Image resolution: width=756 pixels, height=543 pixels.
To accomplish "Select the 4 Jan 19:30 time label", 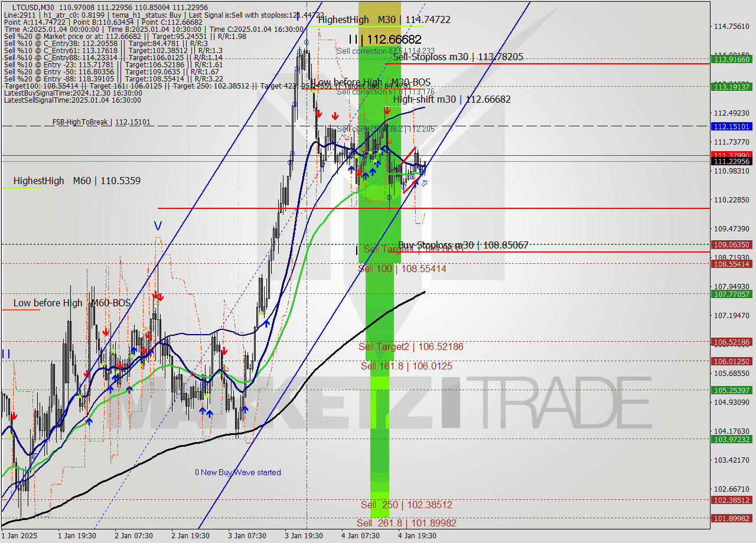I will [417, 536].
